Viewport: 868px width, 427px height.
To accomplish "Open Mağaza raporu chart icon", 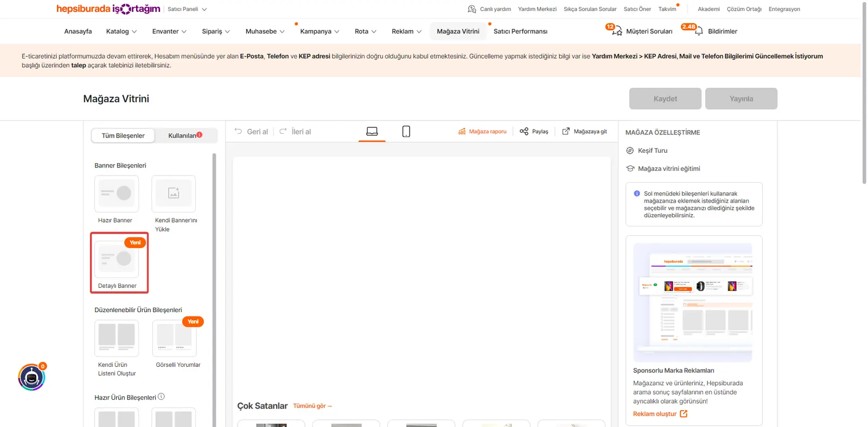I will [x=462, y=131].
